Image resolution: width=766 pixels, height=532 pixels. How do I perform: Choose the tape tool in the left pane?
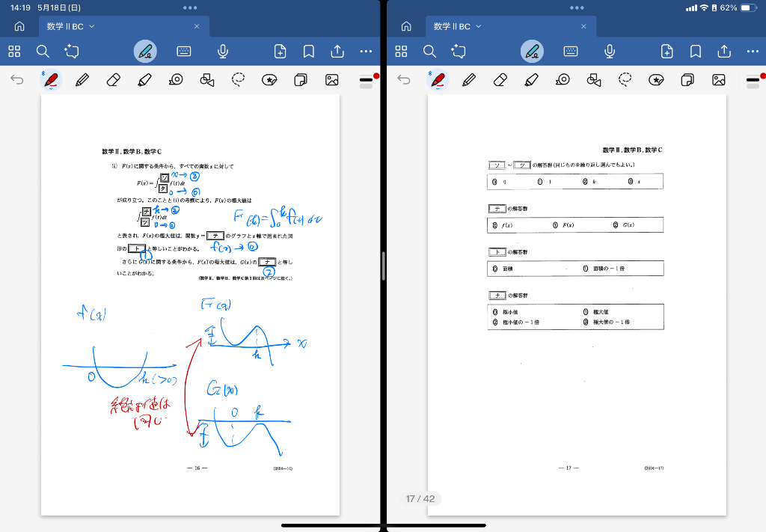tap(176, 79)
